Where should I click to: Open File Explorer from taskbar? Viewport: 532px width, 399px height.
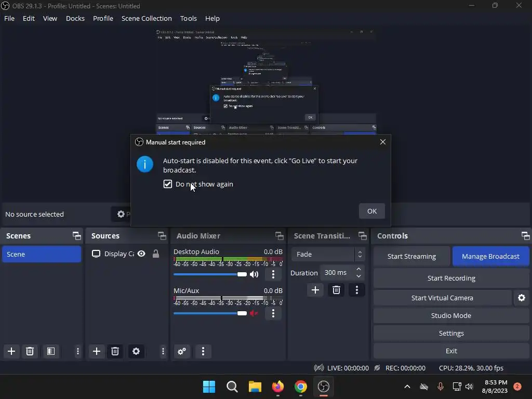255,387
